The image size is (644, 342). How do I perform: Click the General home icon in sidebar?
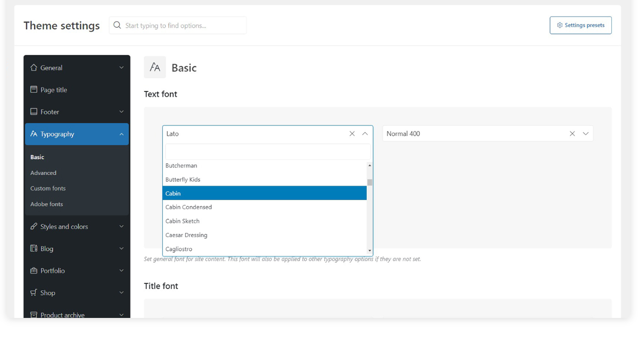pos(34,68)
